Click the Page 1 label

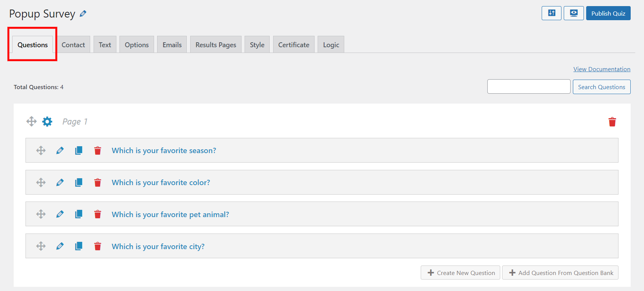75,122
